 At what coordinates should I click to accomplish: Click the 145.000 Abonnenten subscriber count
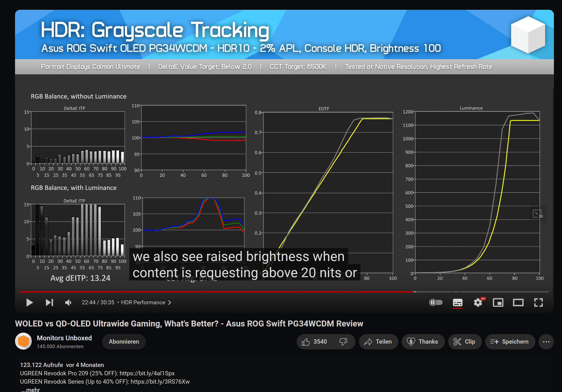click(x=60, y=346)
